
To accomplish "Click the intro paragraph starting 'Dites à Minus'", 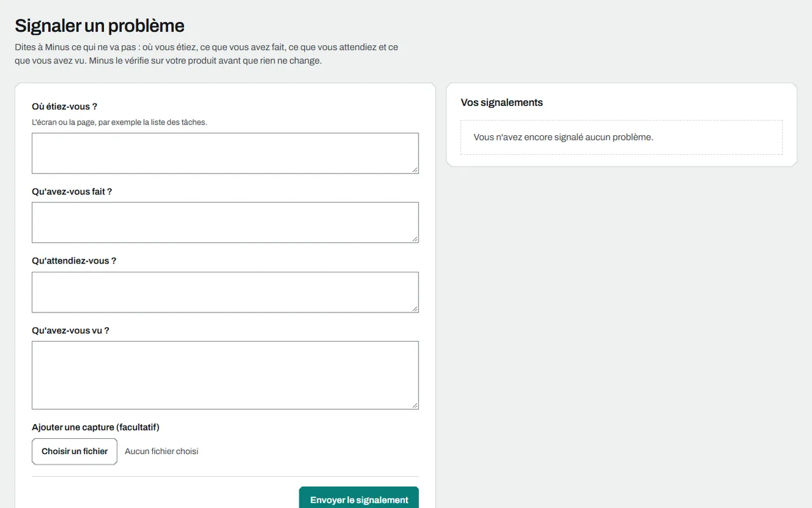I will click(207, 54).
